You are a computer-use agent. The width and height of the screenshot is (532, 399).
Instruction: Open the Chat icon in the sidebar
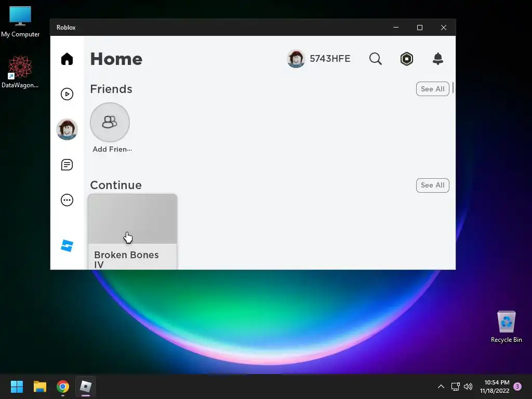pos(67,165)
